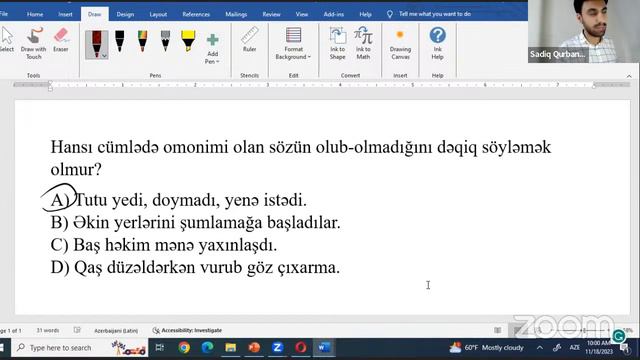Click the 31 words count in status bar
This screenshot has height=360, width=640.
[48, 330]
